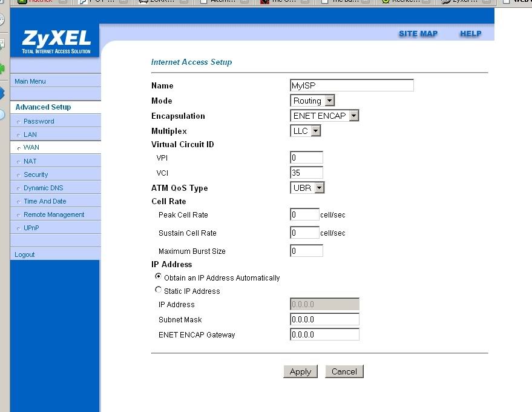Open the SITE MAP link
The image size is (532, 412).
(x=418, y=34)
